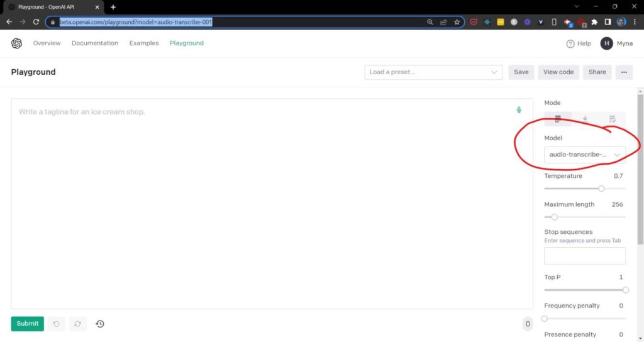Image resolution: width=644 pixels, height=342 pixels.
Task: Open the history clock icon
Action: click(100, 324)
